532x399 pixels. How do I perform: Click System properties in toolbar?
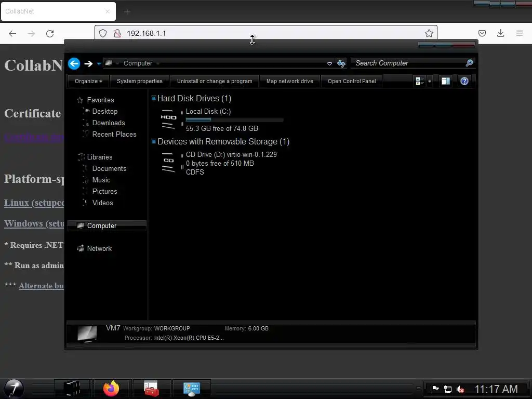click(x=139, y=81)
